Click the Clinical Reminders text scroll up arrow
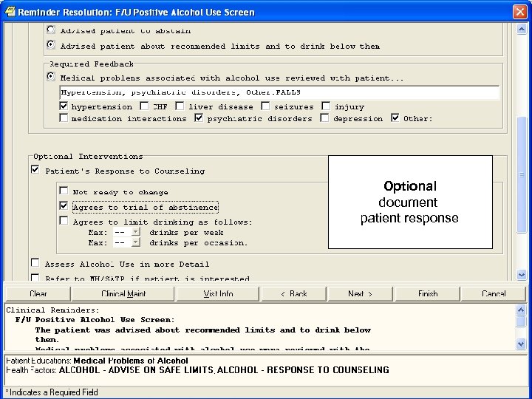The image size is (532, 399). [521, 310]
